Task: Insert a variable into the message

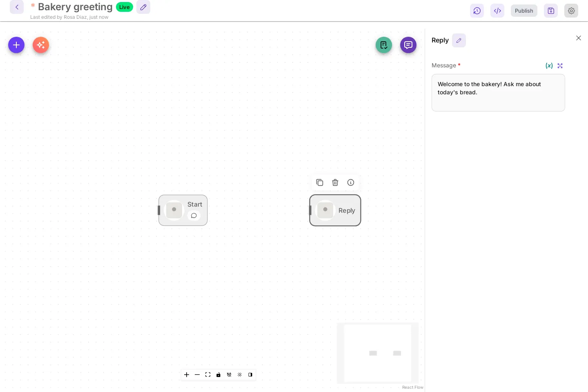Action: [x=549, y=66]
